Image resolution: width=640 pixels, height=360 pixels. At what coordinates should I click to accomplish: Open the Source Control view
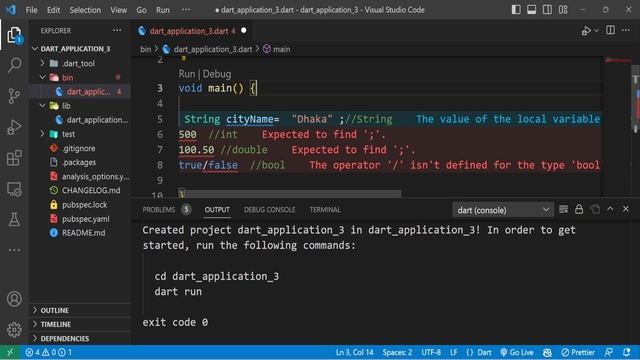pyautogui.click(x=14, y=96)
